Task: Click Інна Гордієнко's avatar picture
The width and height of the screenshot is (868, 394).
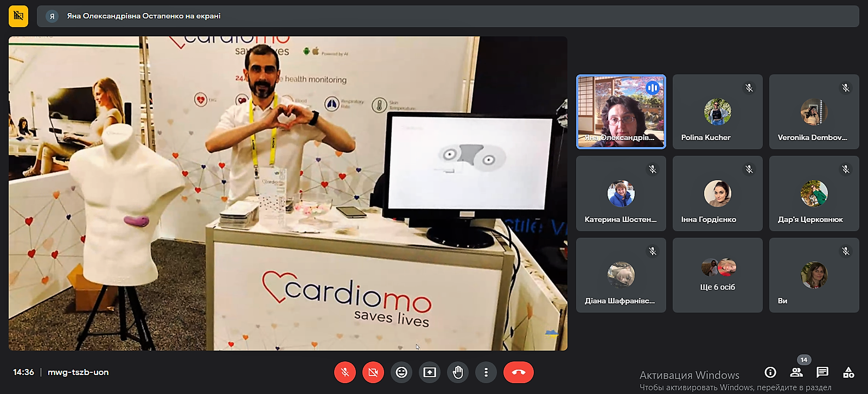Action: [718, 194]
